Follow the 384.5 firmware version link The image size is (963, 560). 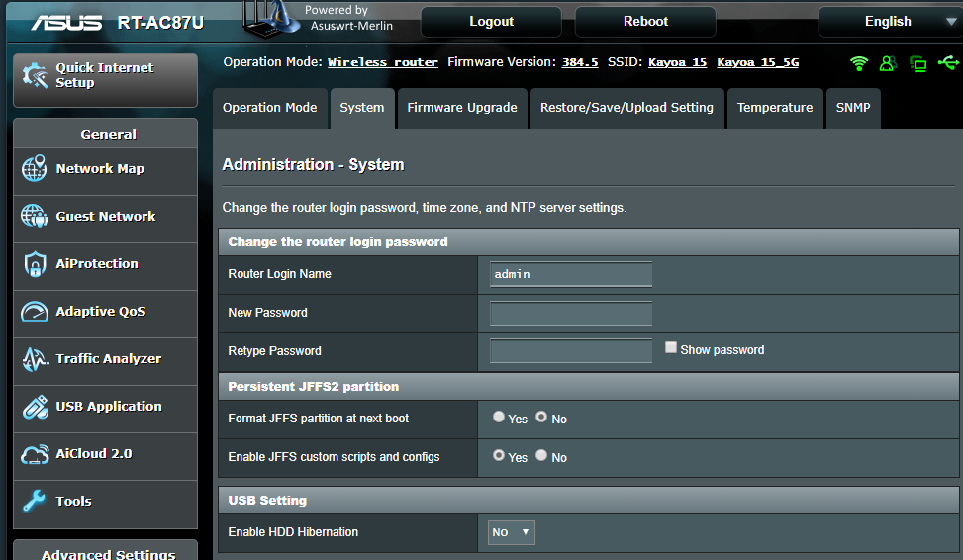click(x=580, y=62)
